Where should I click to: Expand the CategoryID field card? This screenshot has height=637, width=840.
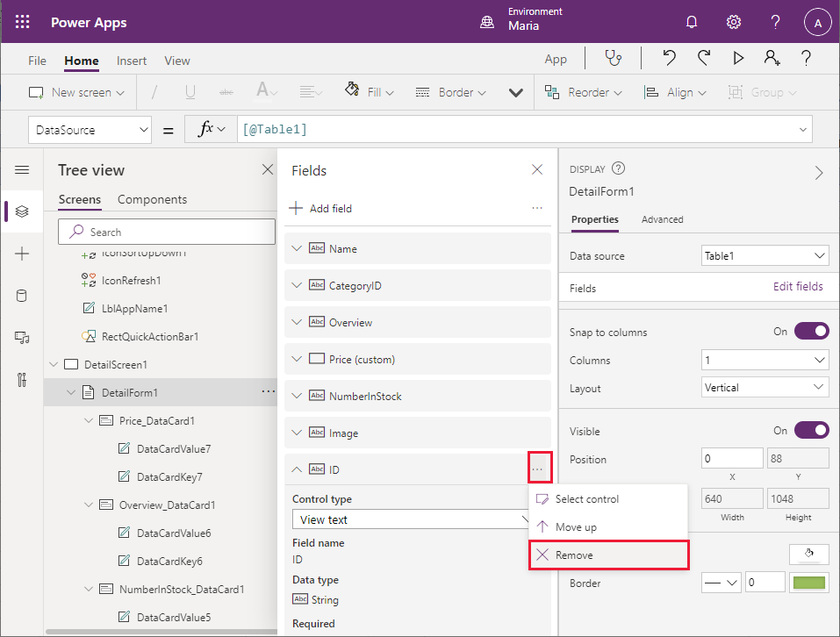[297, 286]
